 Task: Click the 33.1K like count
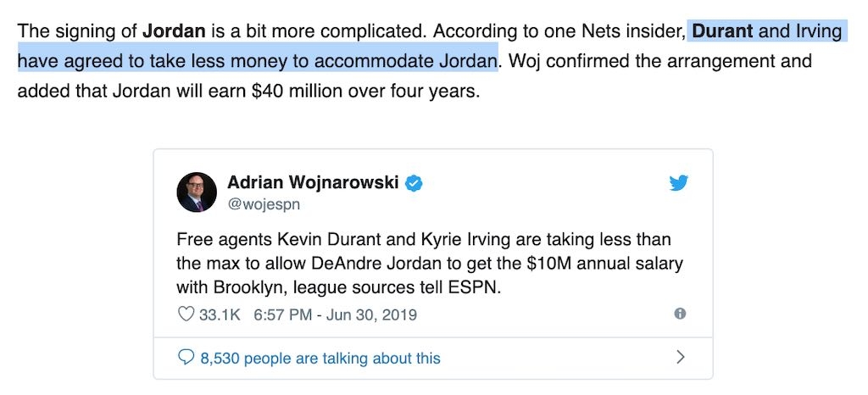click(x=220, y=314)
